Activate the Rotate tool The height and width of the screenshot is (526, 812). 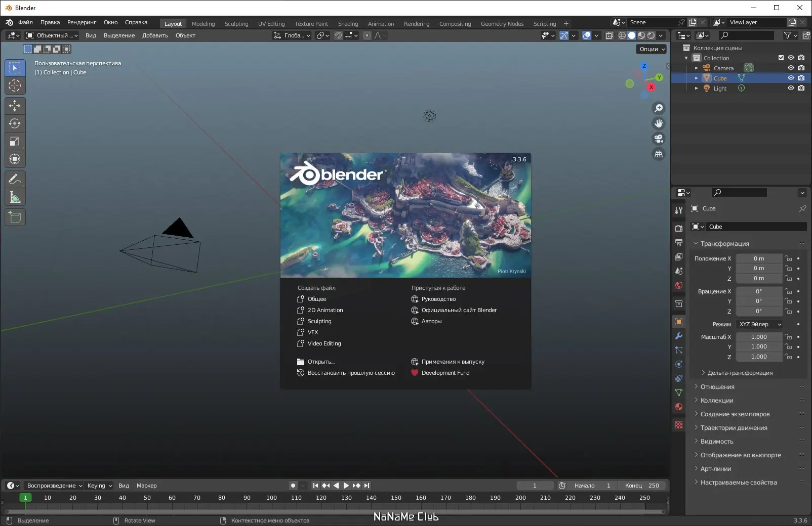[x=15, y=123]
